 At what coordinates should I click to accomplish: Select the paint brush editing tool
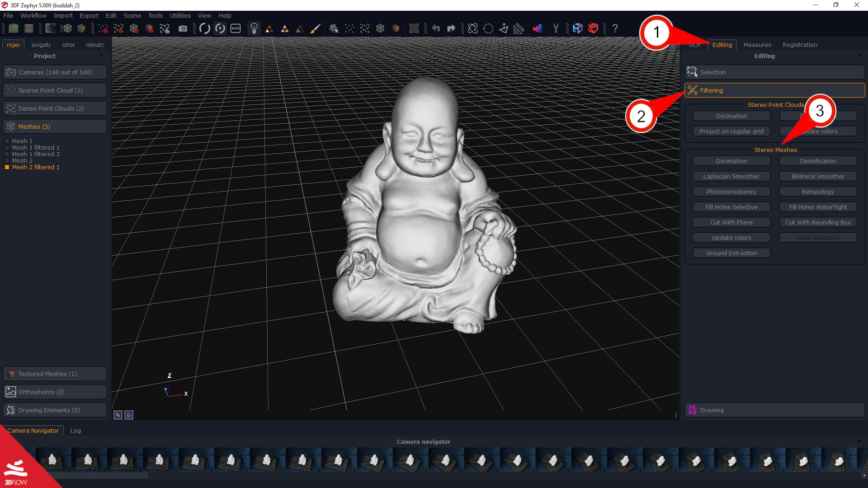click(316, 28)
